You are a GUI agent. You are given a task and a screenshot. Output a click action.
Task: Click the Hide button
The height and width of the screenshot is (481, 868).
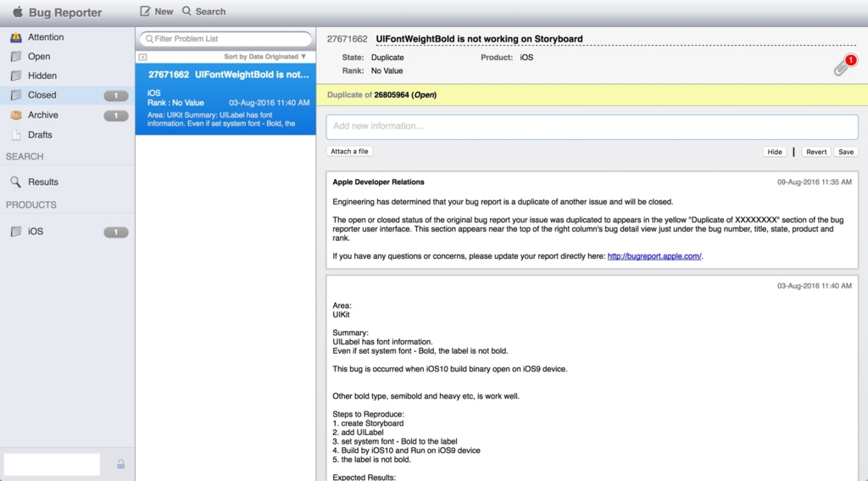tap(775, 152)
